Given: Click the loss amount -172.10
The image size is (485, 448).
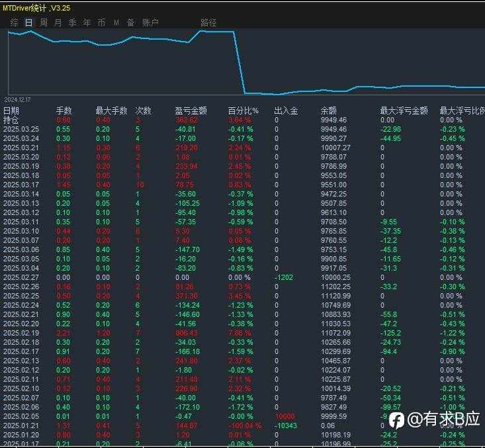Looking at the screenshot, I should pyautogui.click(x=188, y=407).
